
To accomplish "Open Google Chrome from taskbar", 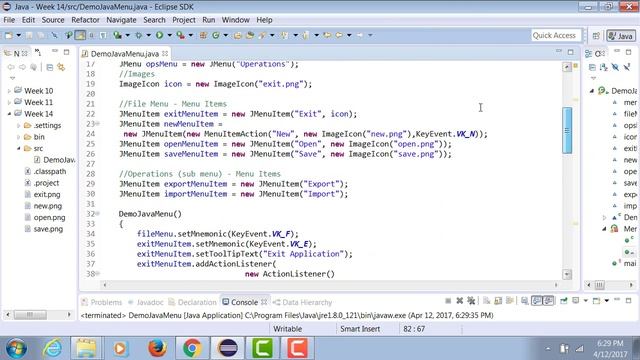I will coord(192,348).
